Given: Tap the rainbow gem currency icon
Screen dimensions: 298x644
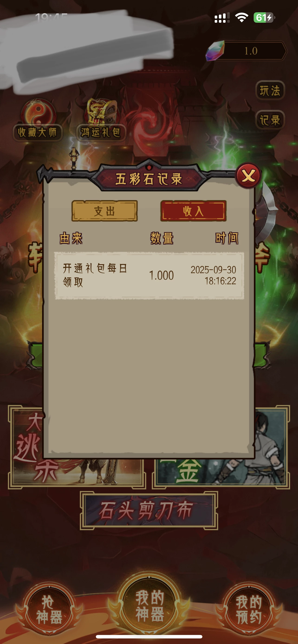Looking at the screenshot, I should click(215, 51).
